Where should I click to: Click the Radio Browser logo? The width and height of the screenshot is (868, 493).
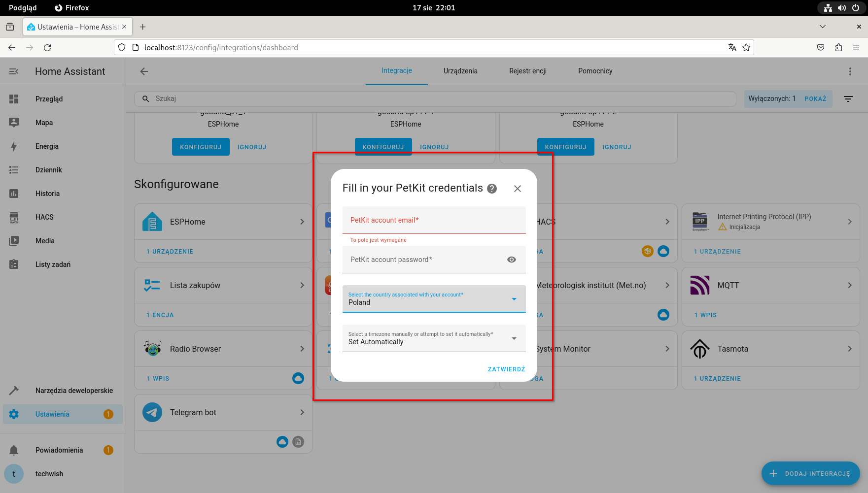tap(152, 349)
